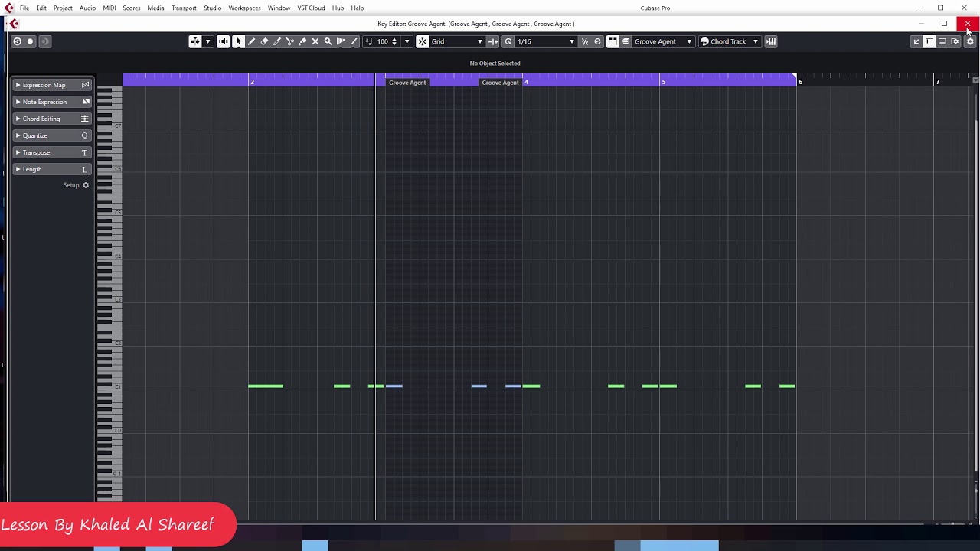
Task: Click the first long green note
Action: pyautogui.click(x=266, y=386)
